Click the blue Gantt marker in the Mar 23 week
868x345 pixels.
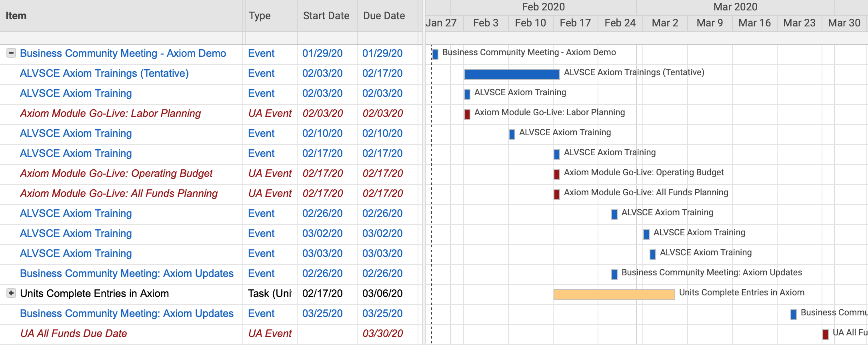(794, 314)
